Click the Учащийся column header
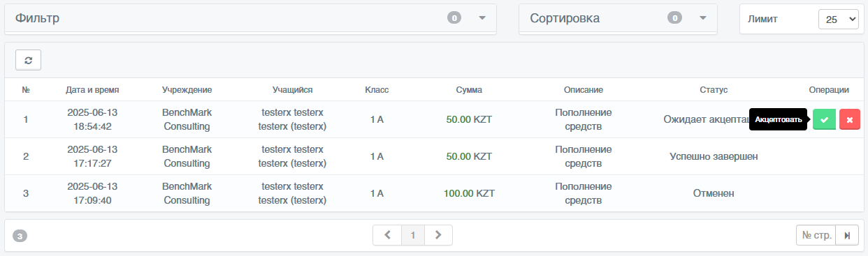The image size is (868, 256). pos(292,90)
